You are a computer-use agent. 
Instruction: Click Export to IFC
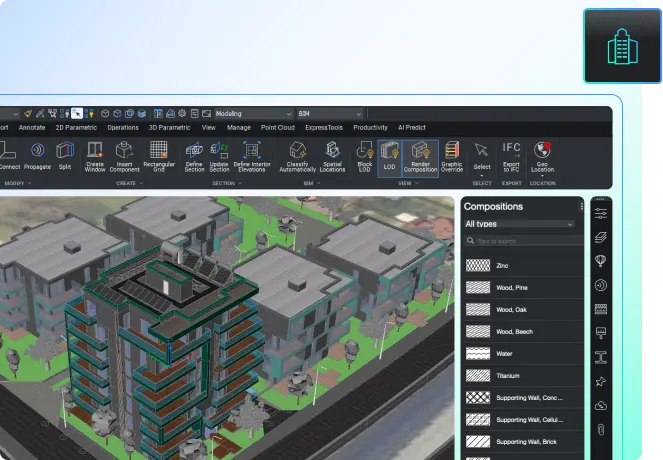pyautogui.click(x=511, y=156)
